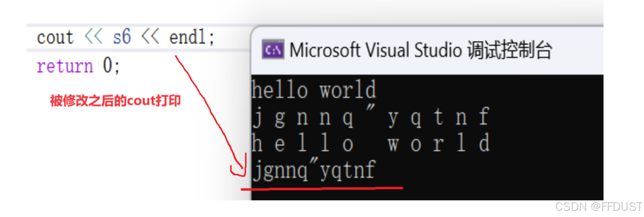Click the purple return keyword
644x217 pixels.
(x=64, y=65)
